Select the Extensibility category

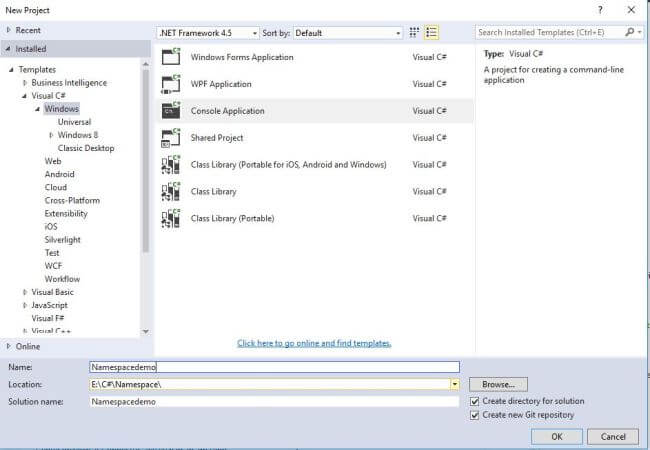(x=66, y=214)
